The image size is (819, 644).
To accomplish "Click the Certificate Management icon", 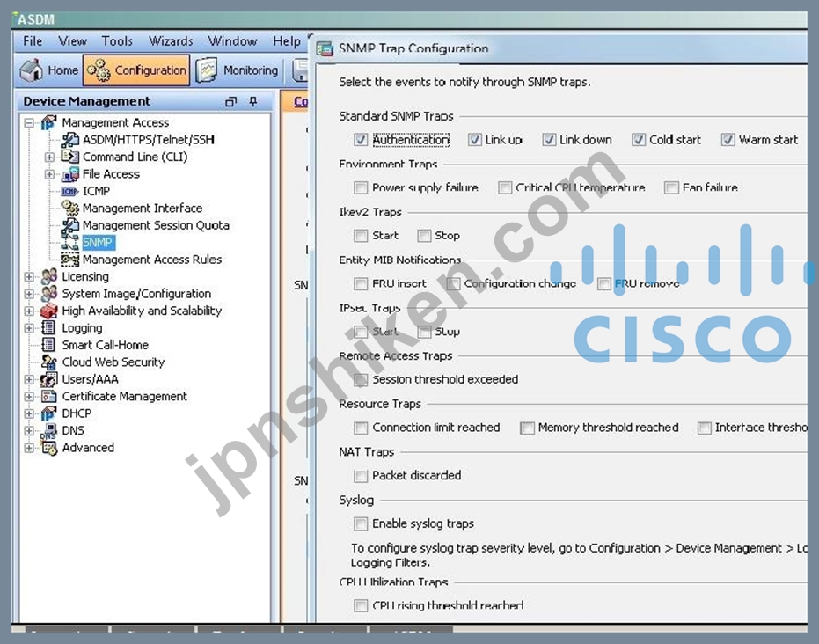I will tap(49, 397).
